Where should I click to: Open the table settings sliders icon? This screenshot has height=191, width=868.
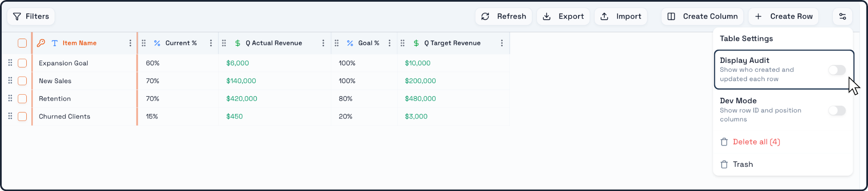(843, 17)
